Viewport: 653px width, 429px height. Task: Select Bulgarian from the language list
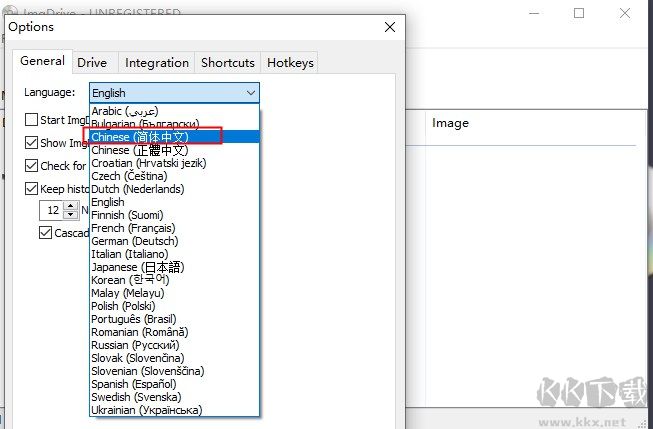coord(174,124)
